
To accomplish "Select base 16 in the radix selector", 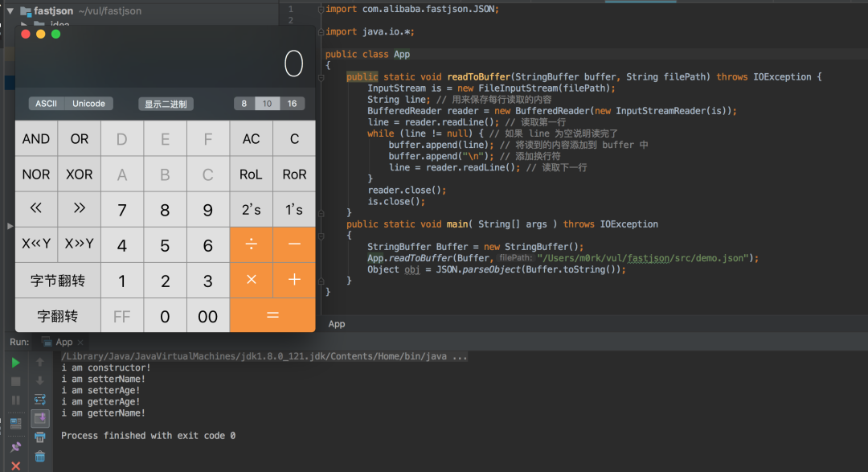I will [x=293, y=104].
